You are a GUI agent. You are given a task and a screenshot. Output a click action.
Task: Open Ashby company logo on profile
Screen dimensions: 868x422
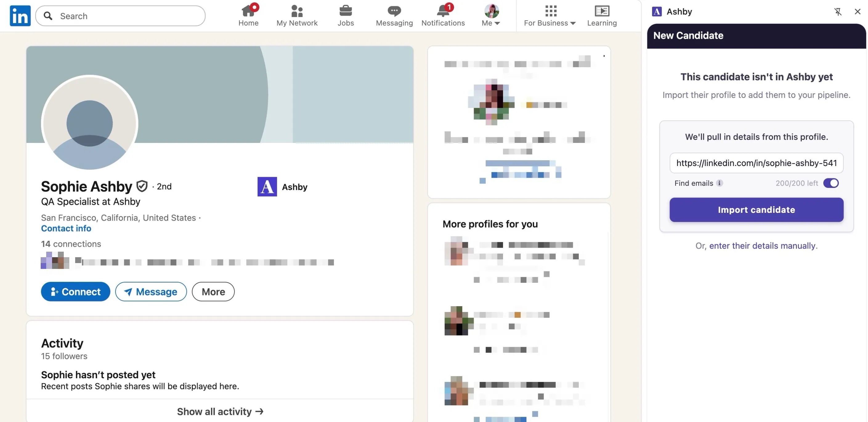coord(267,186)
